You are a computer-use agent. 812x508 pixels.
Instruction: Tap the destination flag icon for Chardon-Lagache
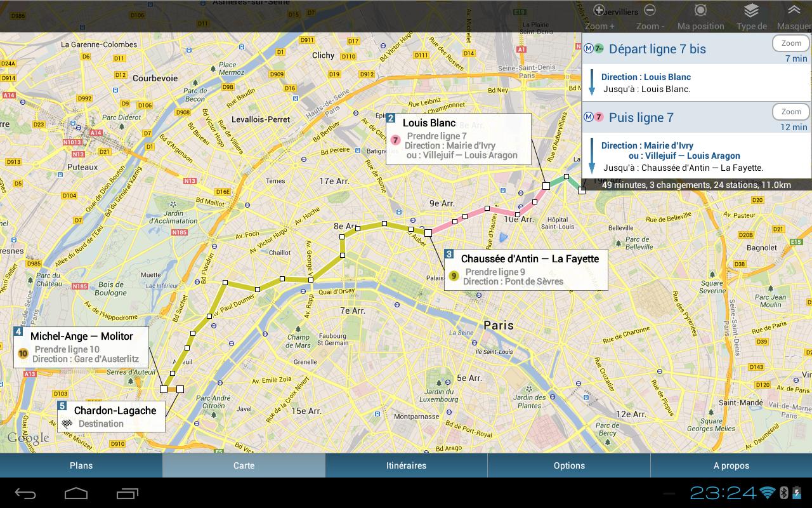(x=68, y=424)
